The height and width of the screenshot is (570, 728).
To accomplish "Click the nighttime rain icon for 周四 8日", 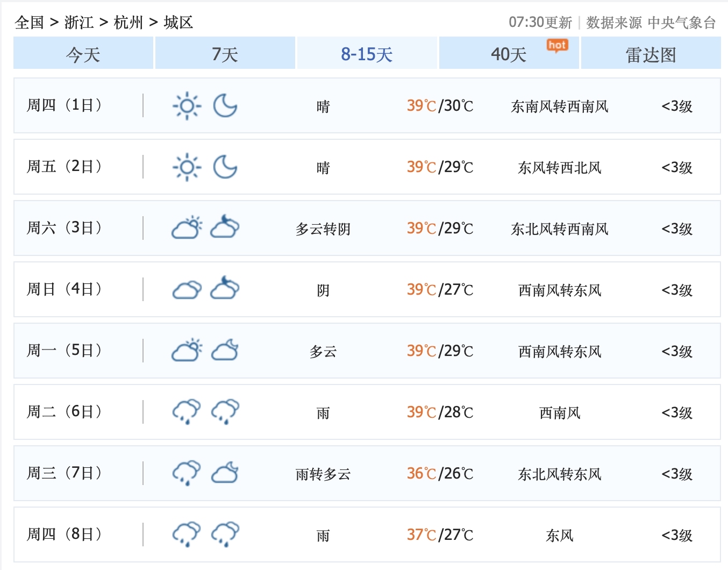I will tap(225, 535).
